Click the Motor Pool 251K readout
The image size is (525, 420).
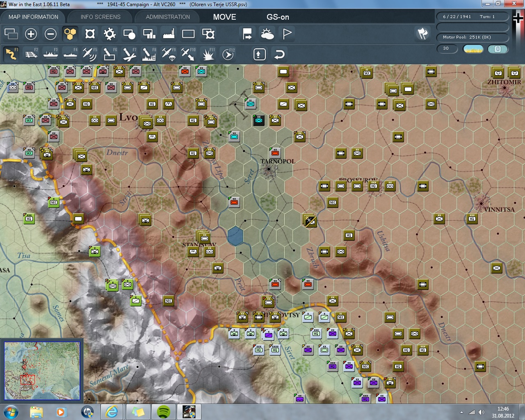(x=472, y=37)
